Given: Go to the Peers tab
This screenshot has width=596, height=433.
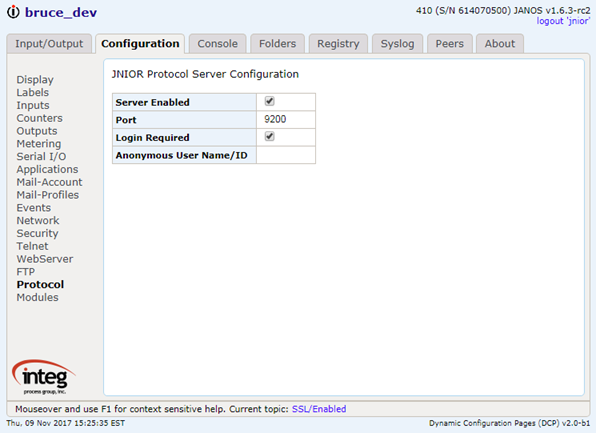Looking at the screenshot, I should coord(450,44).
